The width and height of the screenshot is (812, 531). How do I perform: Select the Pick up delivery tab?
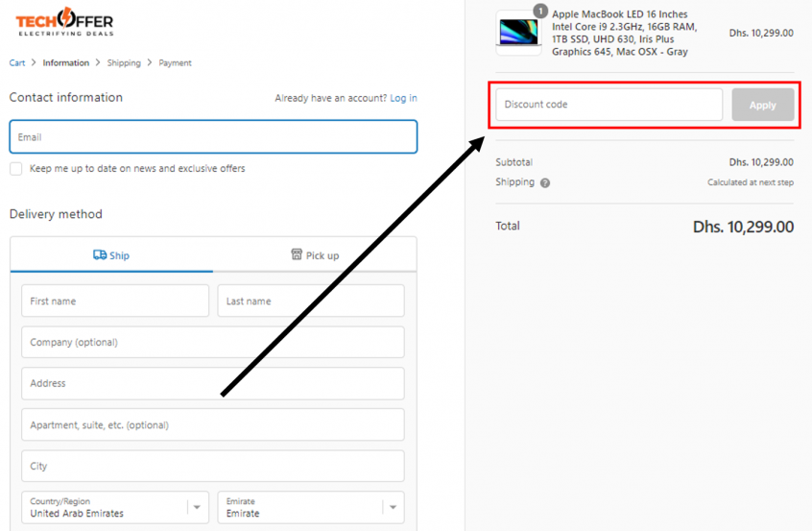click(315, 254)
